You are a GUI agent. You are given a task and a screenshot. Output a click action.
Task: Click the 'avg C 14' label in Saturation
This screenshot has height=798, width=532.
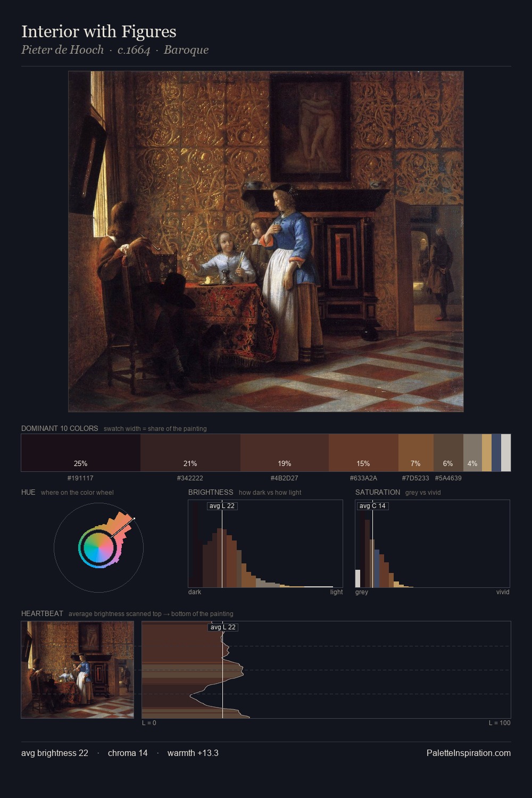372,506
